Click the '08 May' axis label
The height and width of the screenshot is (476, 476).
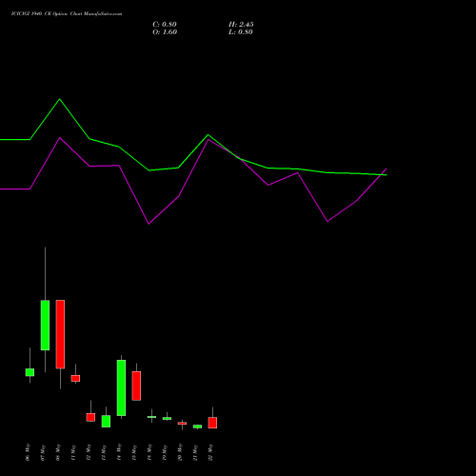click(58, 452)
